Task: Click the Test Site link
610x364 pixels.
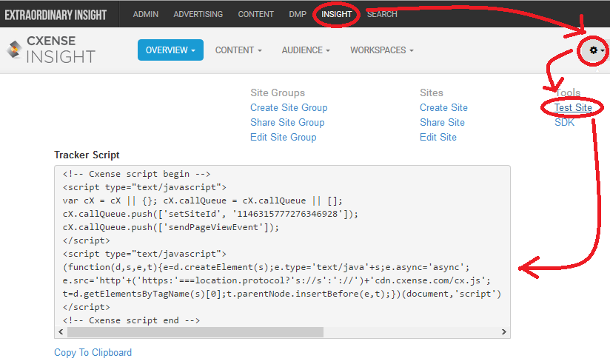Action: [573, 108]
